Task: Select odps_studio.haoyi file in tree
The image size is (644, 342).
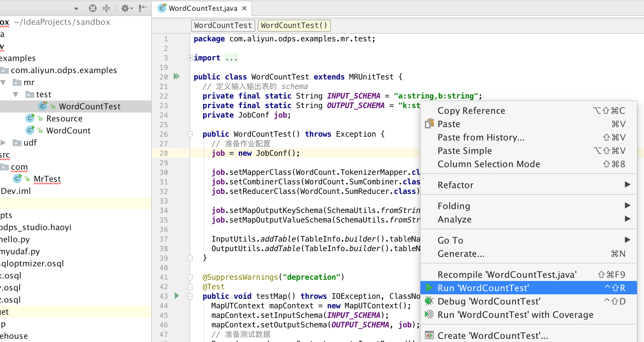Action: point(36,227)
